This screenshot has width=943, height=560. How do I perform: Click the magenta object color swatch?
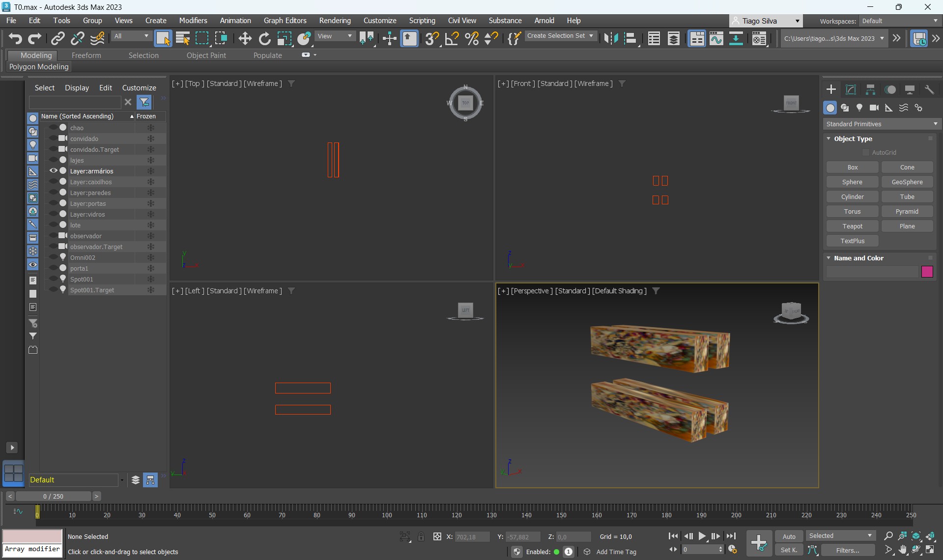[927, 272]
